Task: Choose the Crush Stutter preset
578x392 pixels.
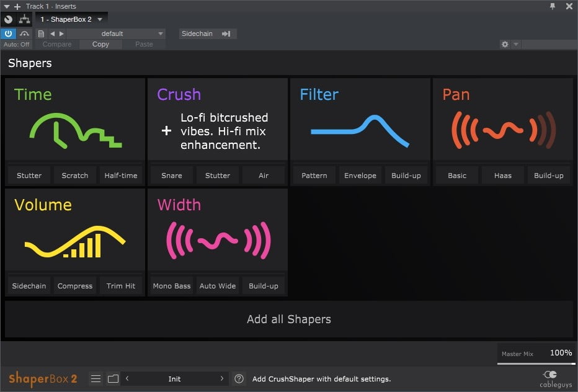Action: 218,176
